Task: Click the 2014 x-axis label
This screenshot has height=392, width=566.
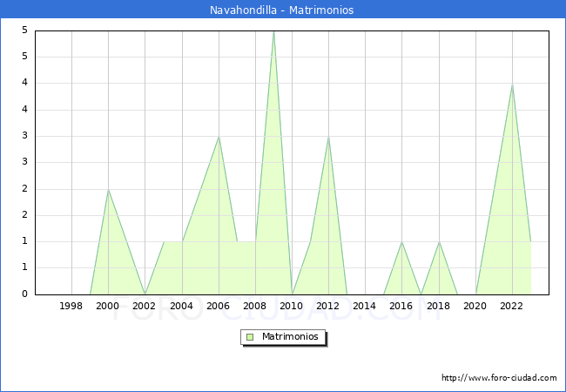Action: pos(365,306)
